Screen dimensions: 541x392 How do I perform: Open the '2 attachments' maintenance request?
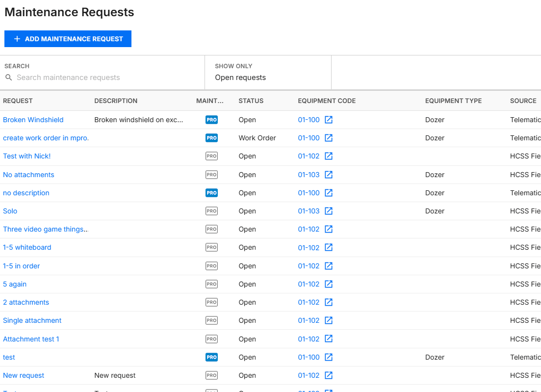(x=26, y=302)
